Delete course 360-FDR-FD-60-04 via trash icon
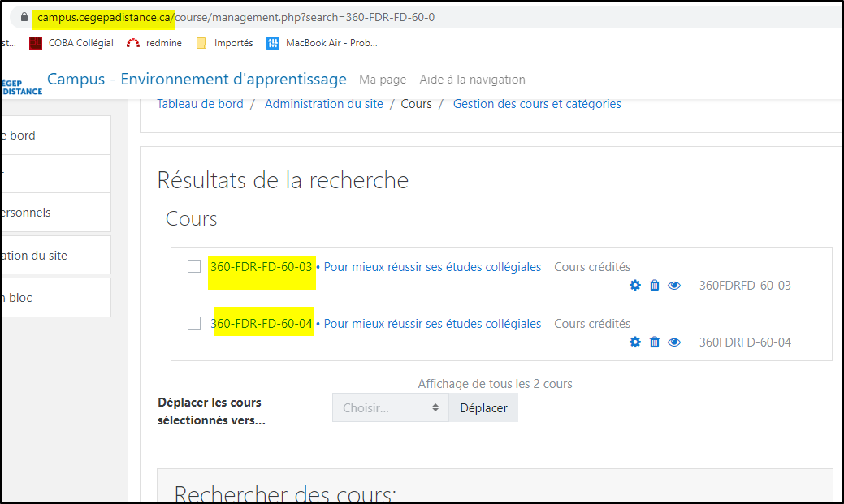 click(655, 342)
